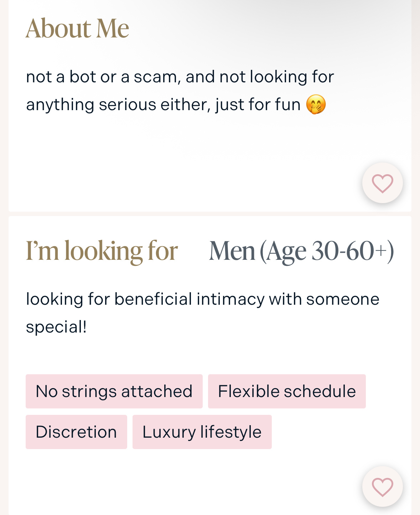Click the word "someone" in description
The image size is (420, 515).
click(x=343, y=299)
